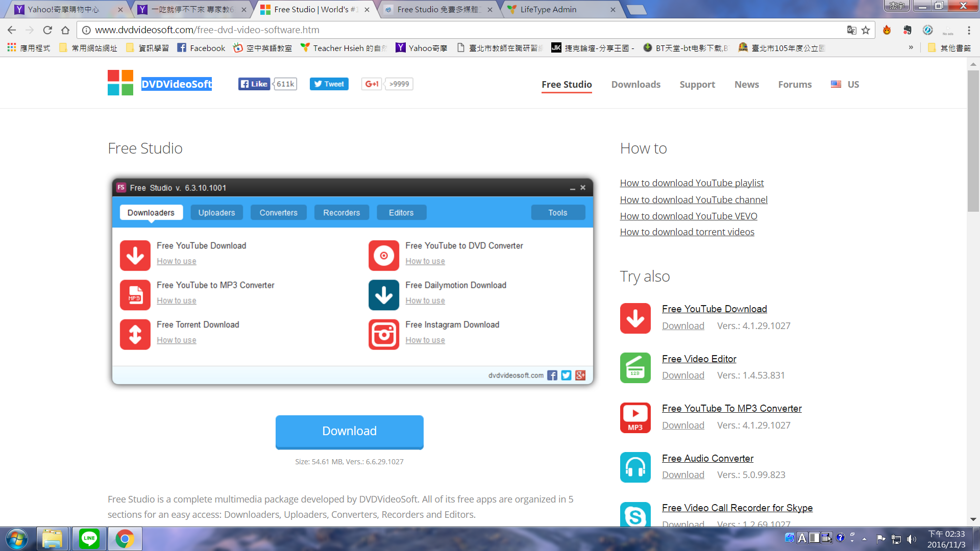
Task: Open How to download YouTube playlist link
Action: click(x=692, y=183)
